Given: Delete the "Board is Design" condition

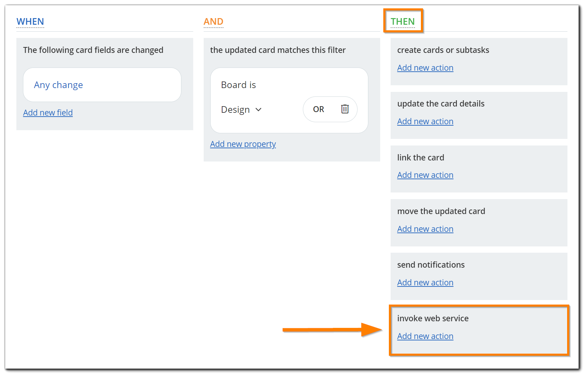Looking at the screenshot, I should tap(344, 109).
